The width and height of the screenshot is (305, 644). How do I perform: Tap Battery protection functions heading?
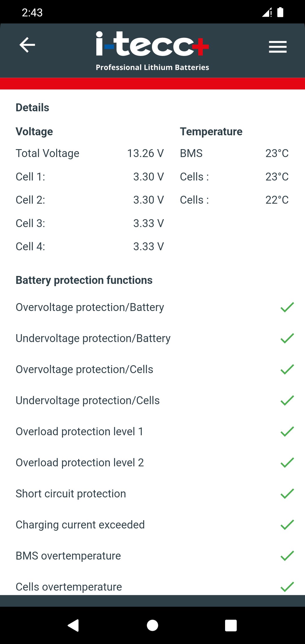click(x=84, y=280)
